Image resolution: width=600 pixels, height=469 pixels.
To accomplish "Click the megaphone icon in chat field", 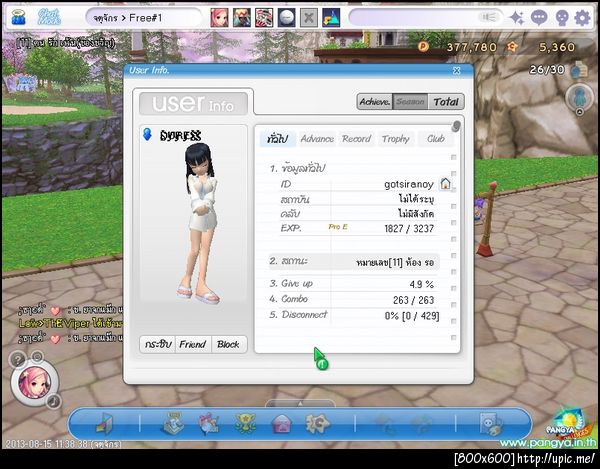I will (488, 18).
